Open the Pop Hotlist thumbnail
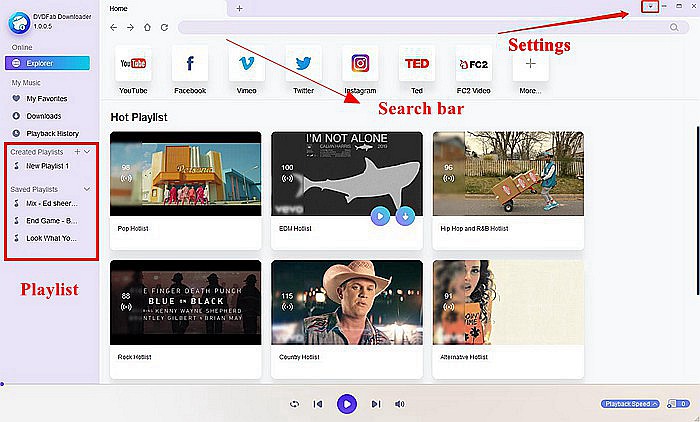The height and width of the screenshot is (422, 700). coord(186,174)
